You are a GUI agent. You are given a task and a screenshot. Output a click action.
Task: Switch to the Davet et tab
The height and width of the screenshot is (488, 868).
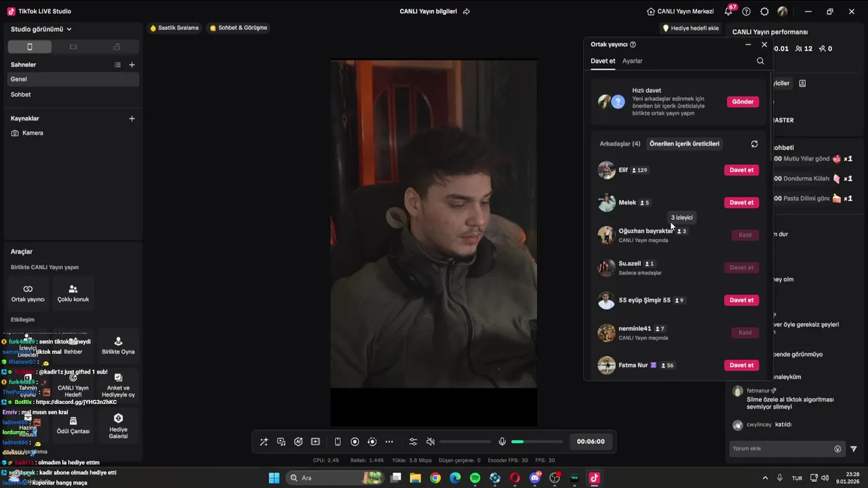pos(603,61)
